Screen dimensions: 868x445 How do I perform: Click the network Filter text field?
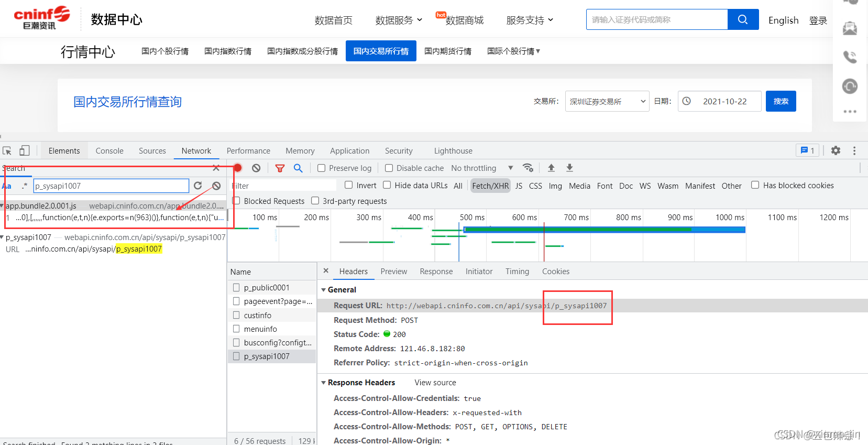(x=283, y=186)
